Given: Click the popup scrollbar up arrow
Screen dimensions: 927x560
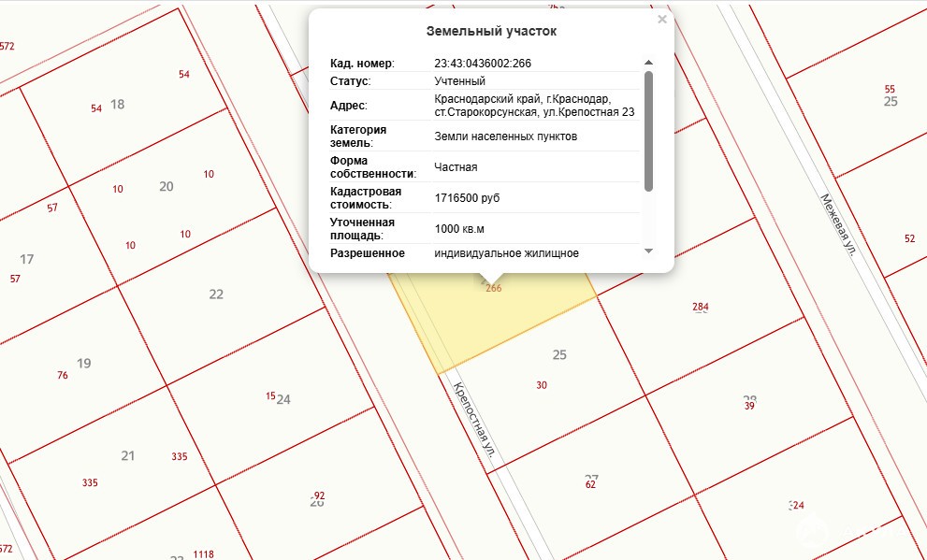Looking at the screenshot, I should [648, 63].
